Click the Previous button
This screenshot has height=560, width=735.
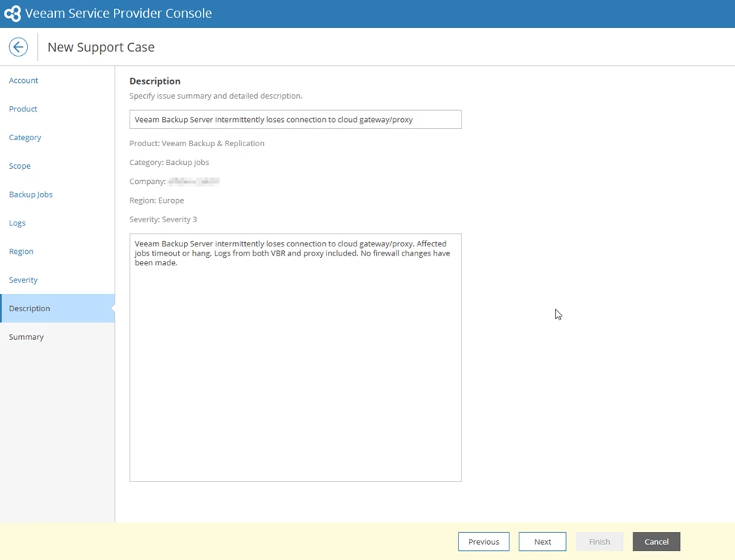[484, 542]
